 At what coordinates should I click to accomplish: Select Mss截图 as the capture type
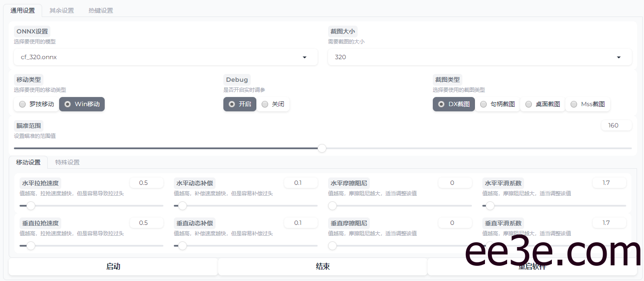pos(588,104)
